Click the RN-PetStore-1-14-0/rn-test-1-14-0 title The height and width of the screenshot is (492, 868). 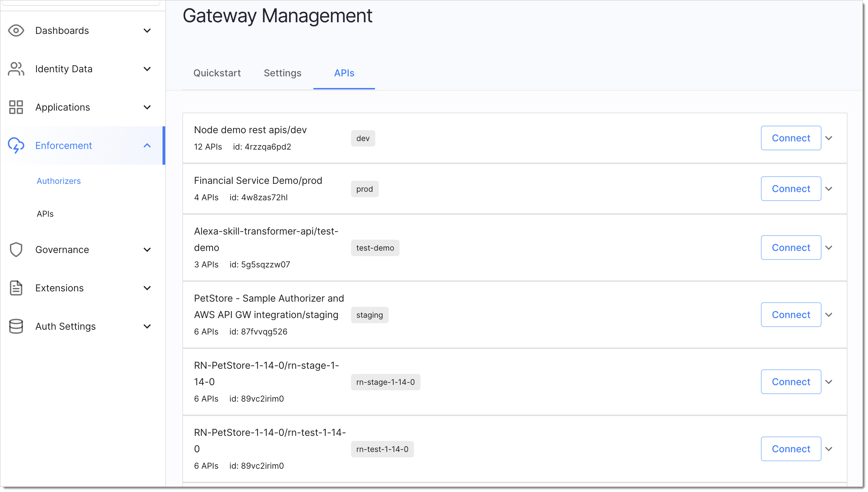[x=270, y=441]
